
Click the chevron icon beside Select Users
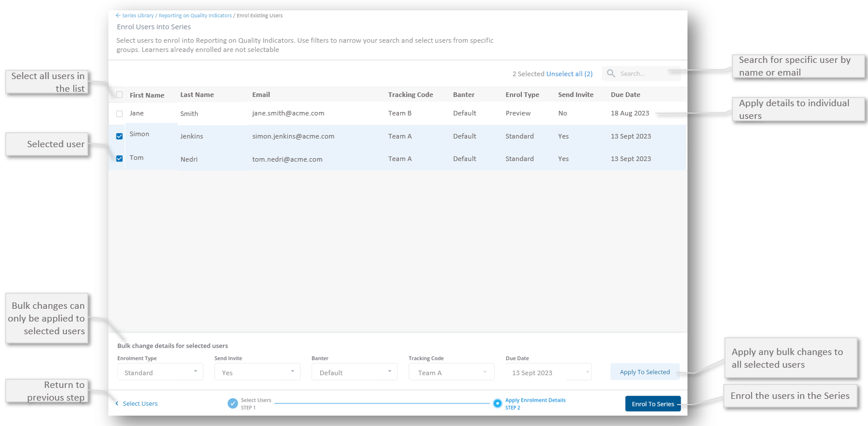[117, 403]
